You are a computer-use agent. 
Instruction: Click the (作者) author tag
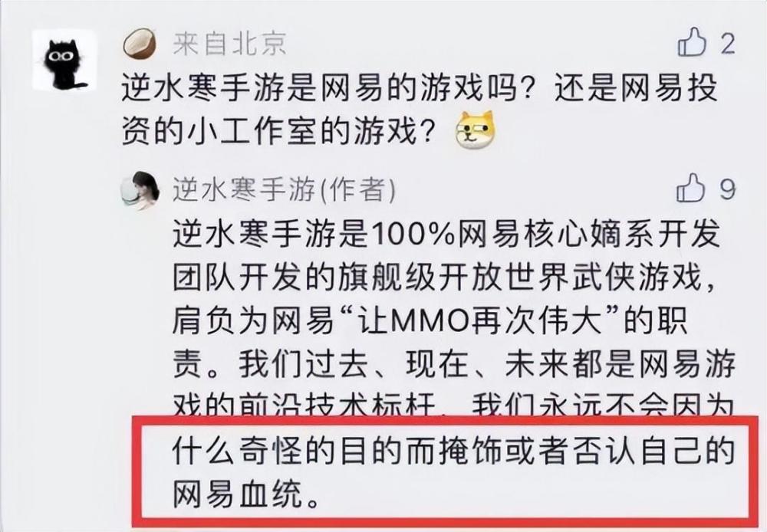pos(357,189)
